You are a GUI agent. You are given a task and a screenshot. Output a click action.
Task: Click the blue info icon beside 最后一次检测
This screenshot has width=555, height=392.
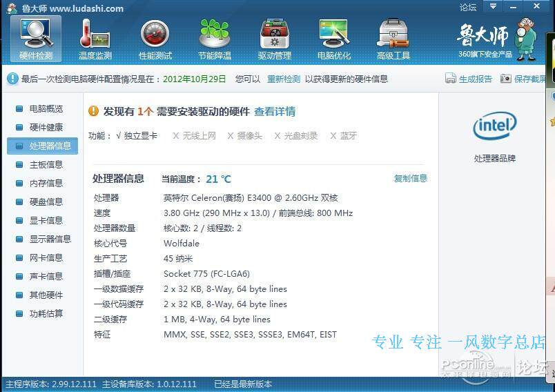tap(12, 79)
